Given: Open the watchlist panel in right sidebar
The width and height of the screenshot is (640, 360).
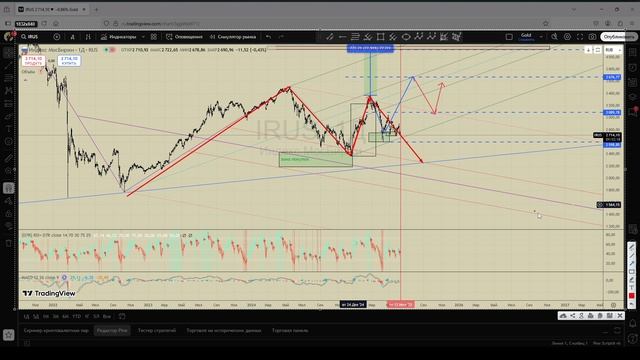Looking at the screenshot, I should pos(633,53).
